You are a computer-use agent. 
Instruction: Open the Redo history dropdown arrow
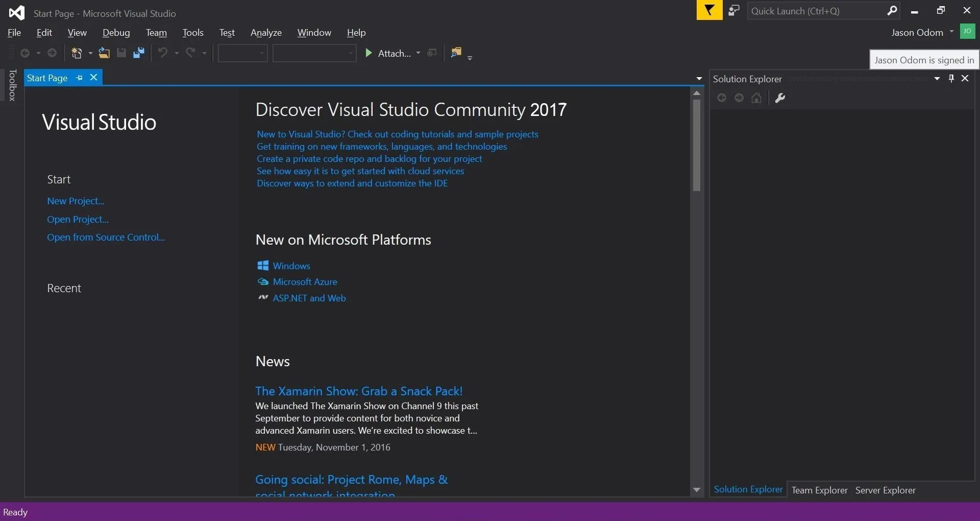pos(204,53)
